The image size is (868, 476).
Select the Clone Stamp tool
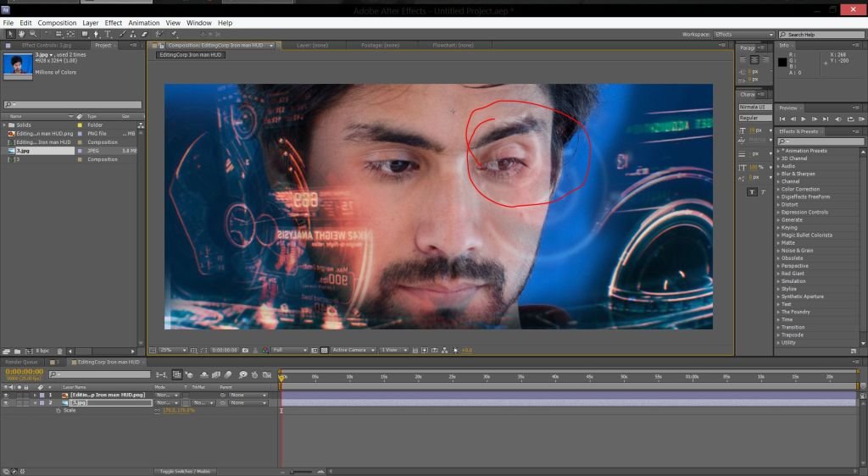133,34
